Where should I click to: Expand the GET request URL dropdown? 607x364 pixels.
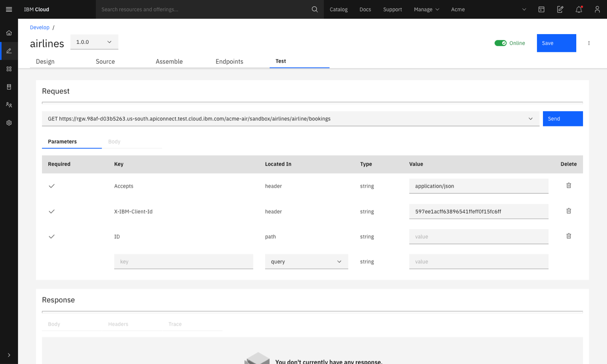[531, 119]
